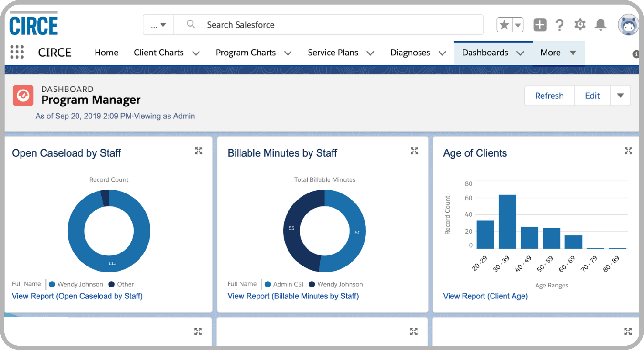Click the 20 - 29 age bar

pos(485,234)
